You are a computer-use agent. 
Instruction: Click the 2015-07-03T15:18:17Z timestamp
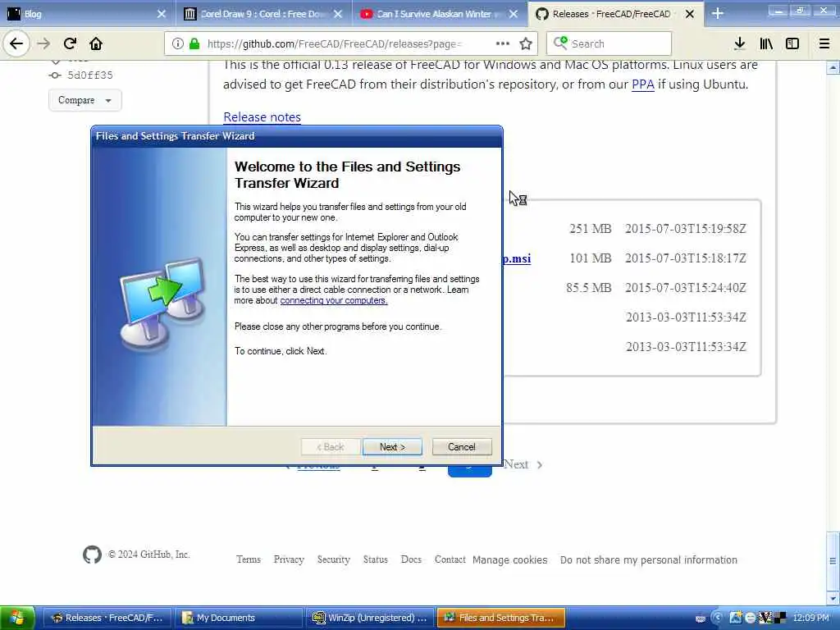[x=686, y=258]
